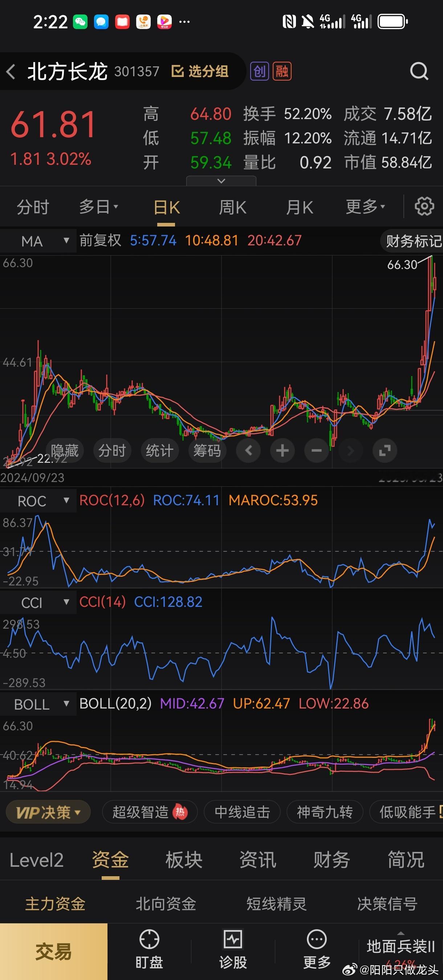Open 更多 in bottom bar

tap(317, 950)
